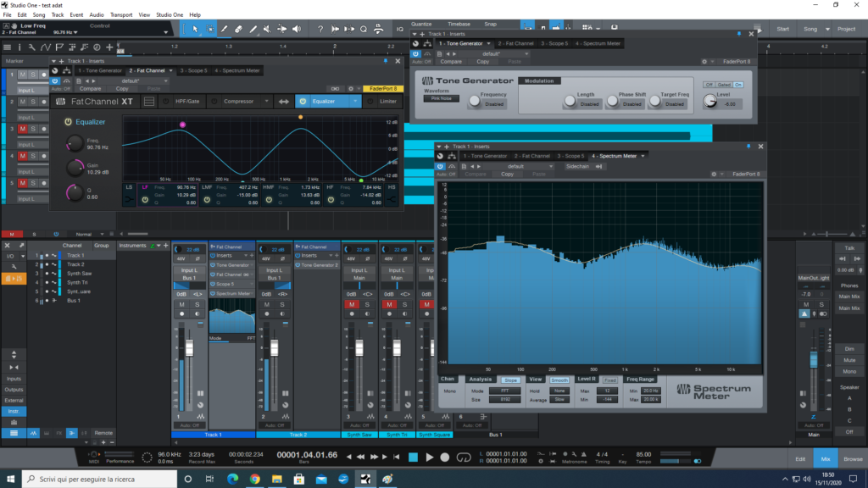The height and width of the screenshot is (488, 868).
Task: Open the Waveform Pink Noise dropdown
Action: 441,98
